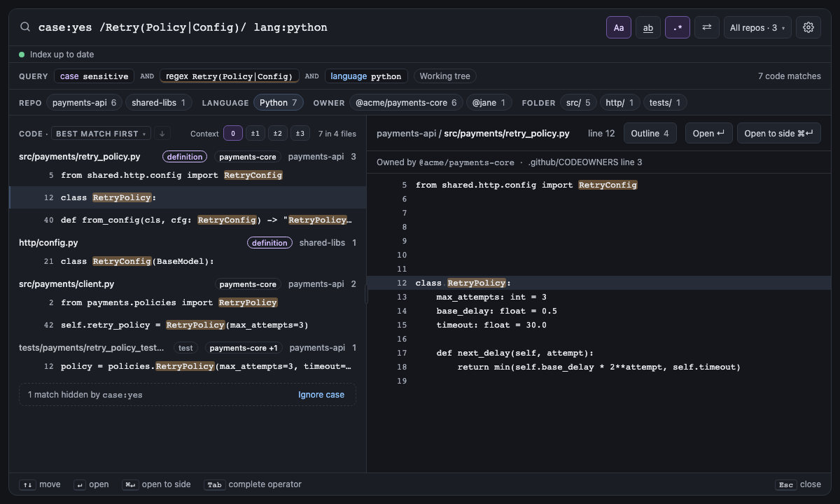Toggle the Python language filter
This screenshot has width=840, height=504.
279,102
